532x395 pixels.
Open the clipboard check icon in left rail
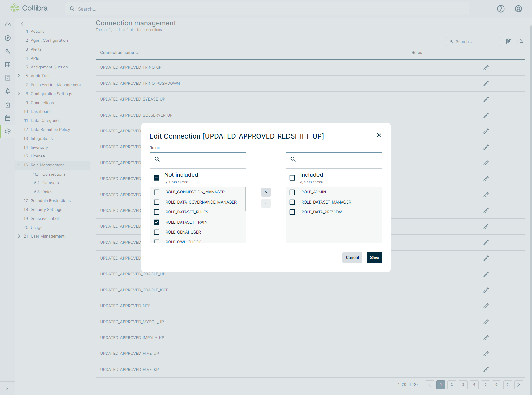point(8,105)
